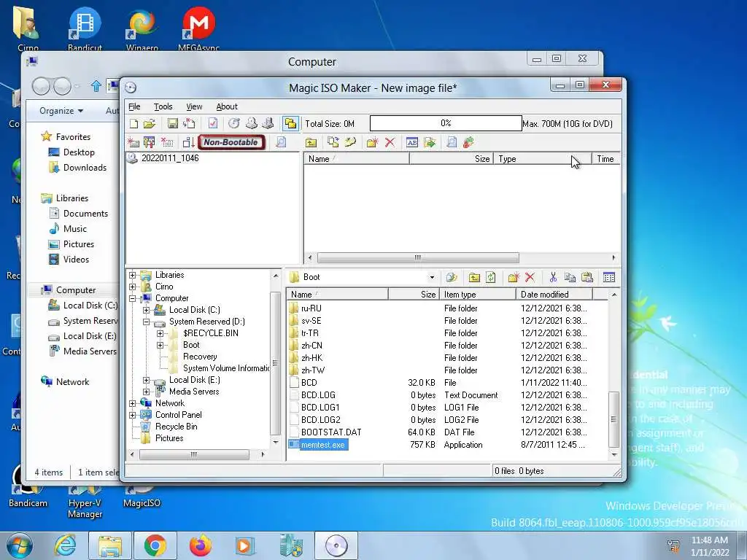Click the Non-Bootable button
This screenshot has width=747, height=560.
tap(231, 142)
